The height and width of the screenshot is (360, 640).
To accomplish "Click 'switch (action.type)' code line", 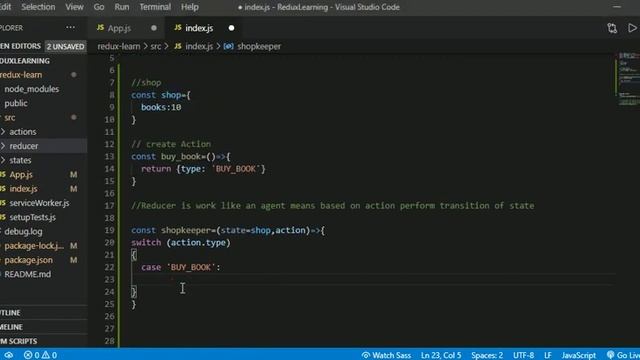I will [180, 243].
